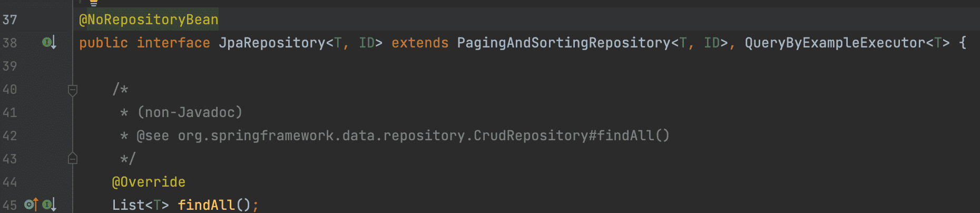Click the JpaRepository interface name
The height and width of the screenshot is (213, 980).
point(272,43)
